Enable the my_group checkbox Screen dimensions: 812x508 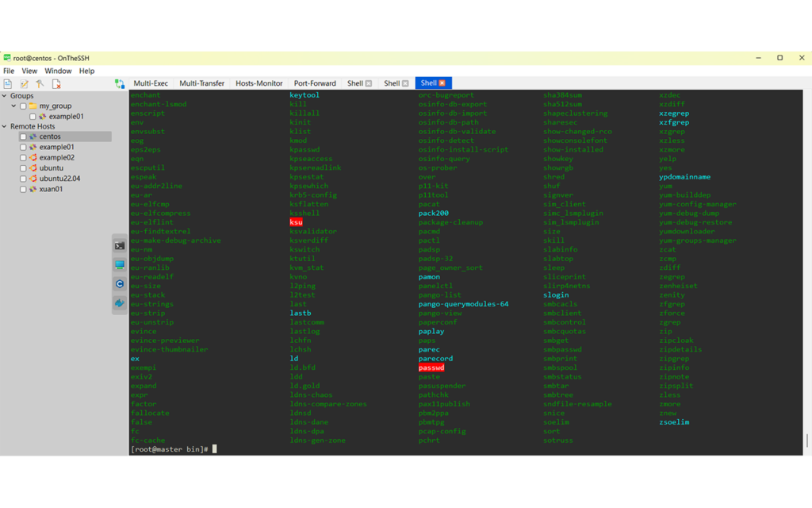(x=21, y=105)
